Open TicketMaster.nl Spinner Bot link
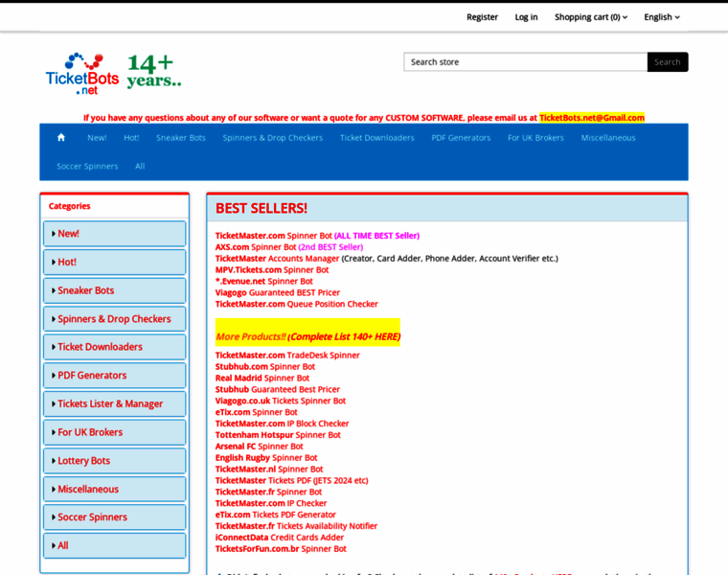This screenshot has height=575, width=728. [269, 469]
